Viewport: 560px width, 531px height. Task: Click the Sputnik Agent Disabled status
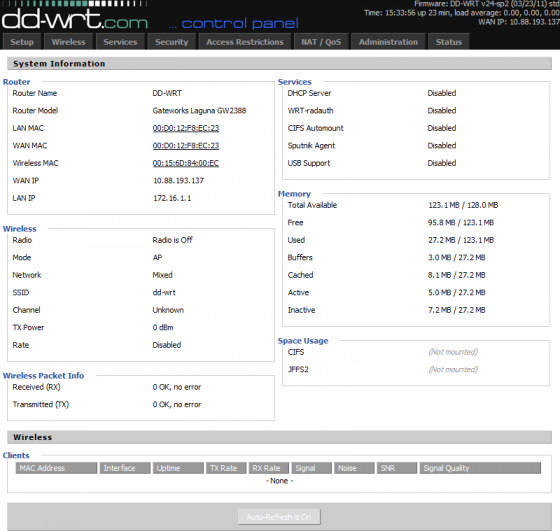(442, 146)
